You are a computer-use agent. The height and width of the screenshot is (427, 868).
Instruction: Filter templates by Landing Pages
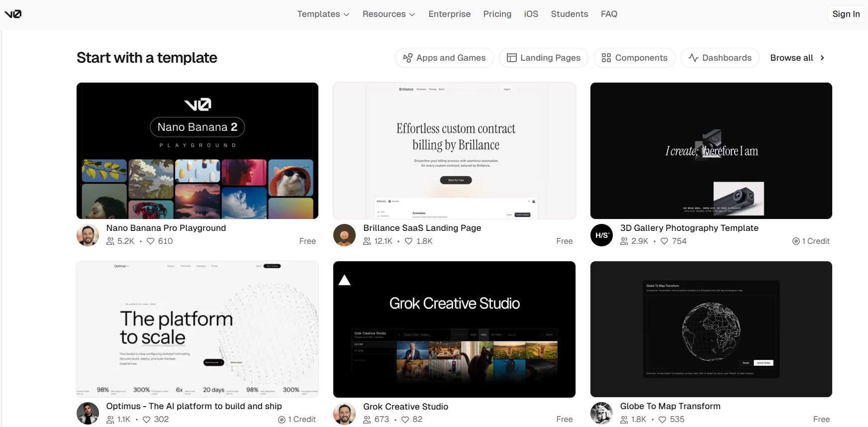(x=543, y=58)
